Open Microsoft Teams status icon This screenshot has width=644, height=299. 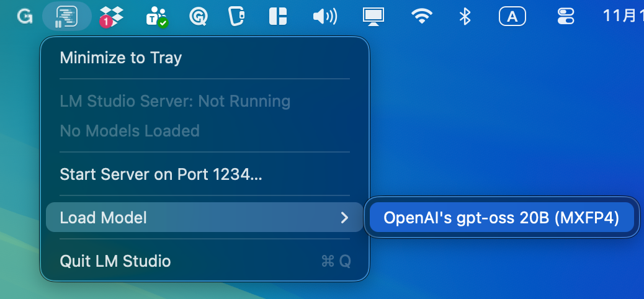pyautogui.click(x=156, y=17)
